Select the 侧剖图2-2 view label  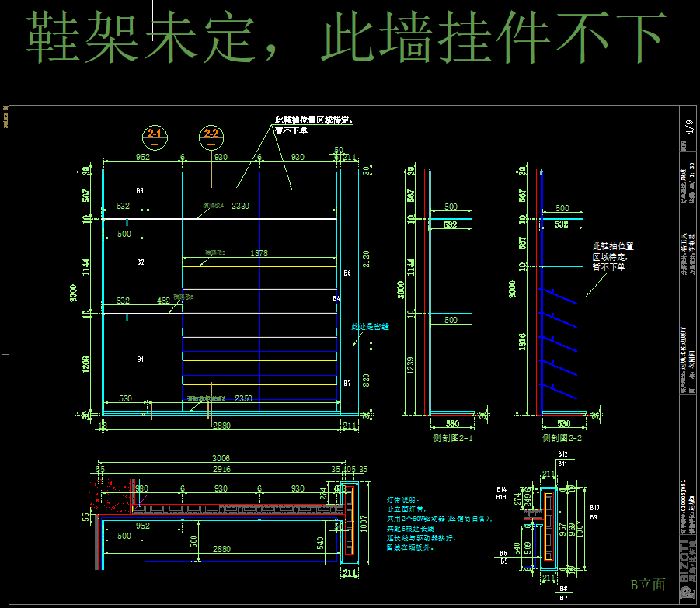click(x=562, y=438)
